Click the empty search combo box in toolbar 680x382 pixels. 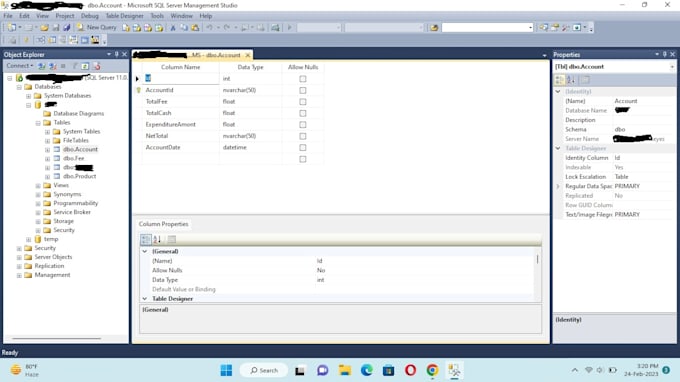487,28
